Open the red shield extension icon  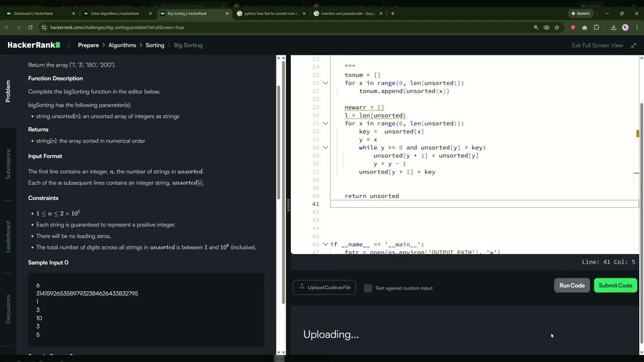click(573, 27)
